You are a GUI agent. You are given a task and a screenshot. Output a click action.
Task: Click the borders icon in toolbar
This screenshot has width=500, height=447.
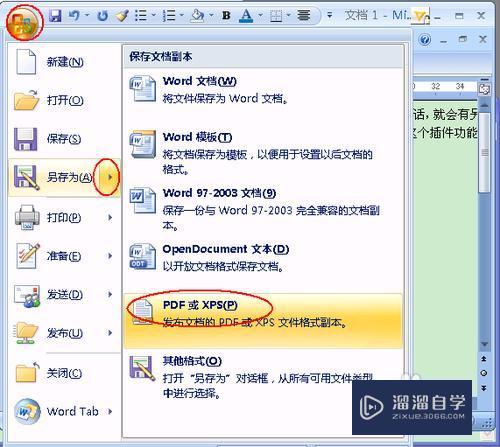(276, 16)
